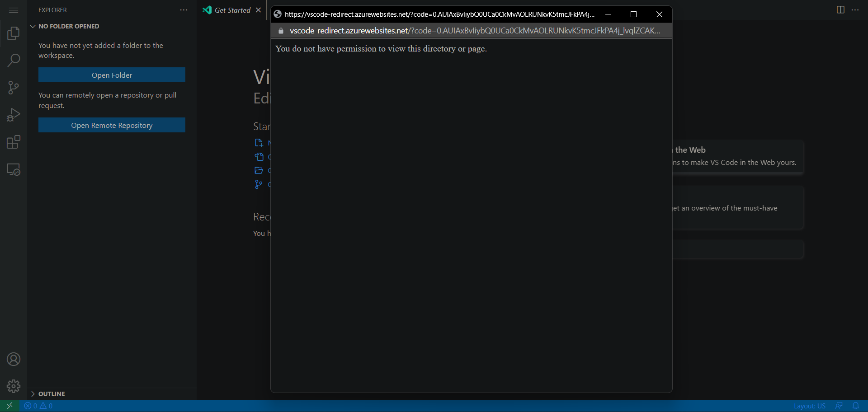Image resolution: width=868 pixels, height=412 pixels.
Task: Open the Search view
Action: (x=14, y=60)
